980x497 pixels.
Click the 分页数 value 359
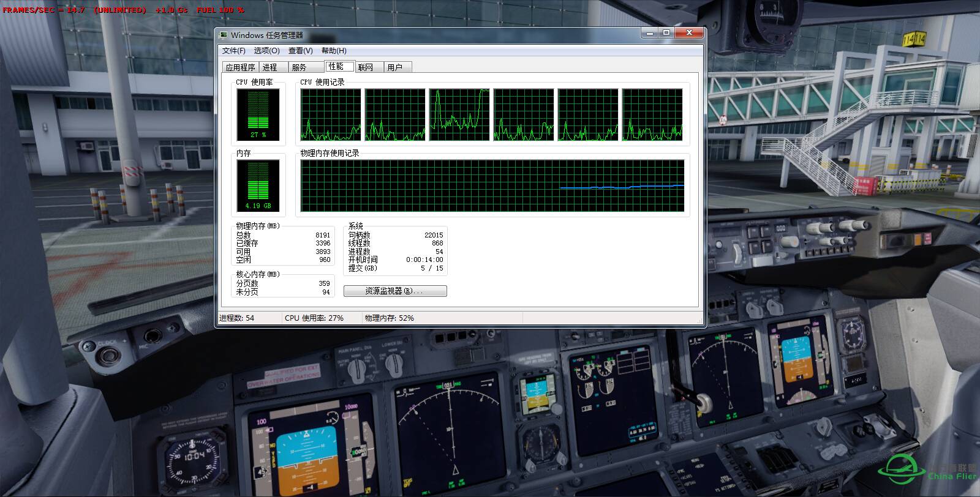pyautogui.click(x=324, y=283)
